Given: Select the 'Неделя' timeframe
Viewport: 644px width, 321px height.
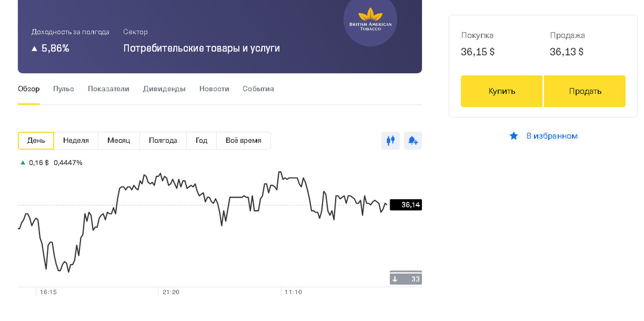Looking at the screenshot, I should tap(76, 140).
